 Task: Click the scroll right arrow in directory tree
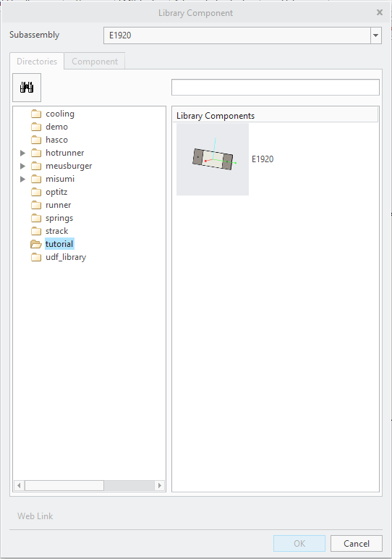coord(160,485)
